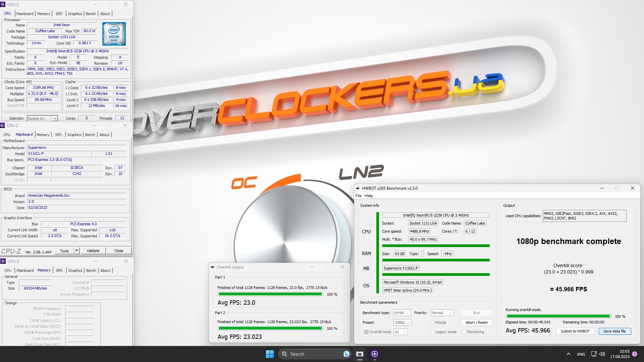The height and width of the screenshot is (362, 644).
Task: Click the Level 3 12 MBytes cache value
Action: point(96,106)
